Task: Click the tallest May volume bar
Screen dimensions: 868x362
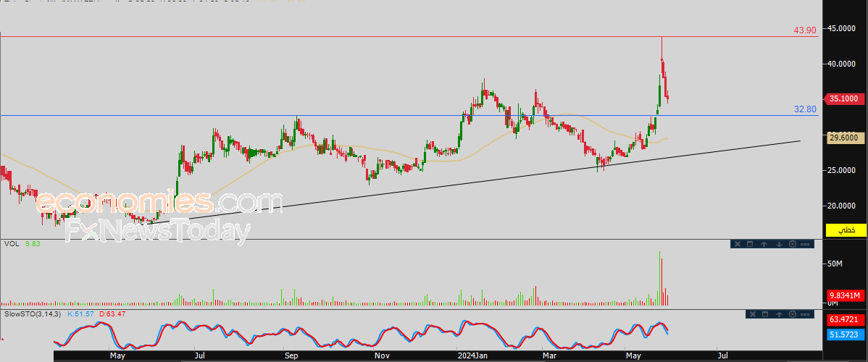Action: pyautogui.click(x=660, y=279)
